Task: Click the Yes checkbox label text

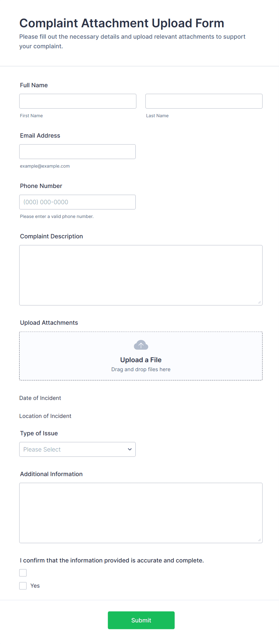Action: [35, 586]
